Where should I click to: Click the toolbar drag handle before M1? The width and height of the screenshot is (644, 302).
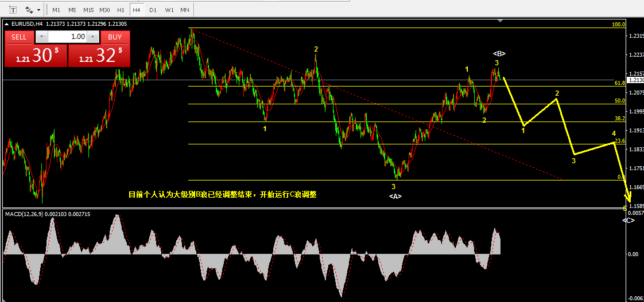point(46,9)
